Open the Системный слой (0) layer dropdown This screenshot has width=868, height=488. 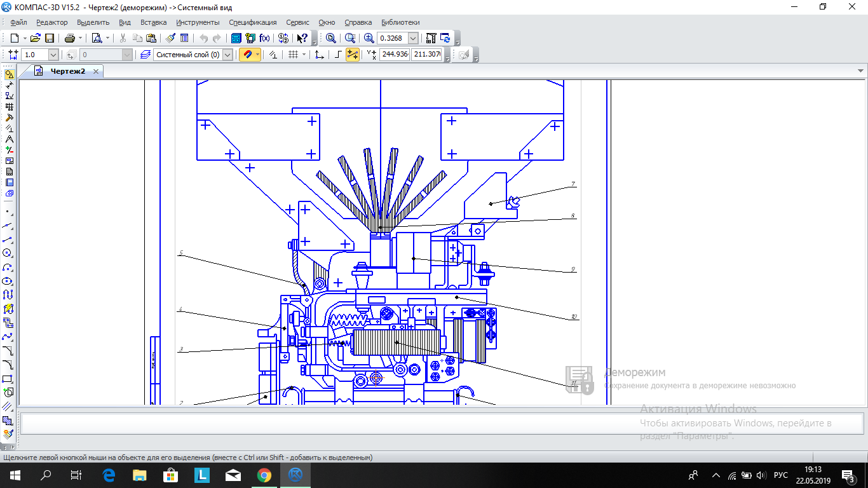pyautogui.click(x=227, y=55)
